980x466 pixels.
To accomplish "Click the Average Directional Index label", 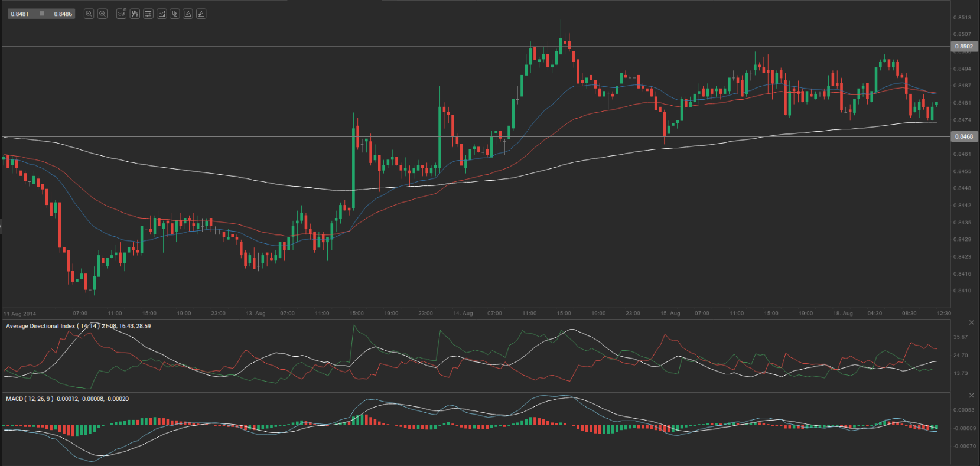I will (x=41, y=326).
